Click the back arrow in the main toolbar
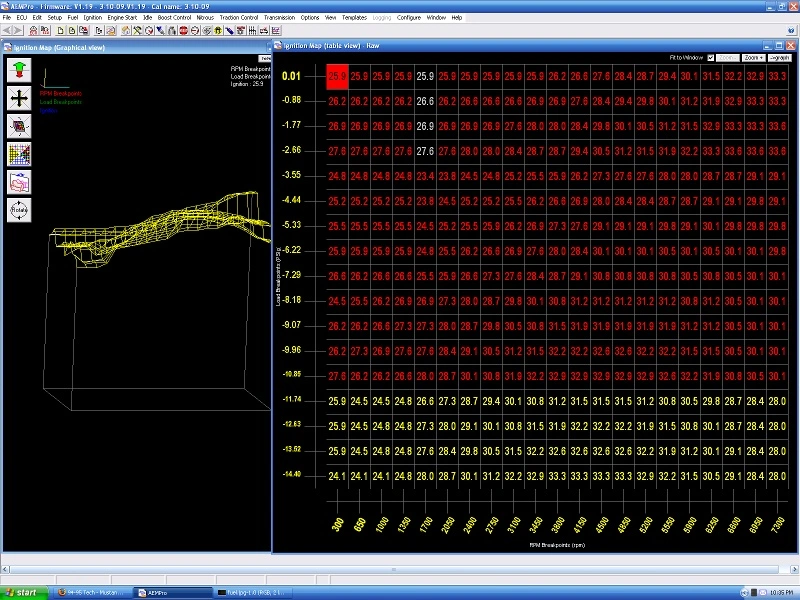The image size is (800, 600). pos(7,31)
